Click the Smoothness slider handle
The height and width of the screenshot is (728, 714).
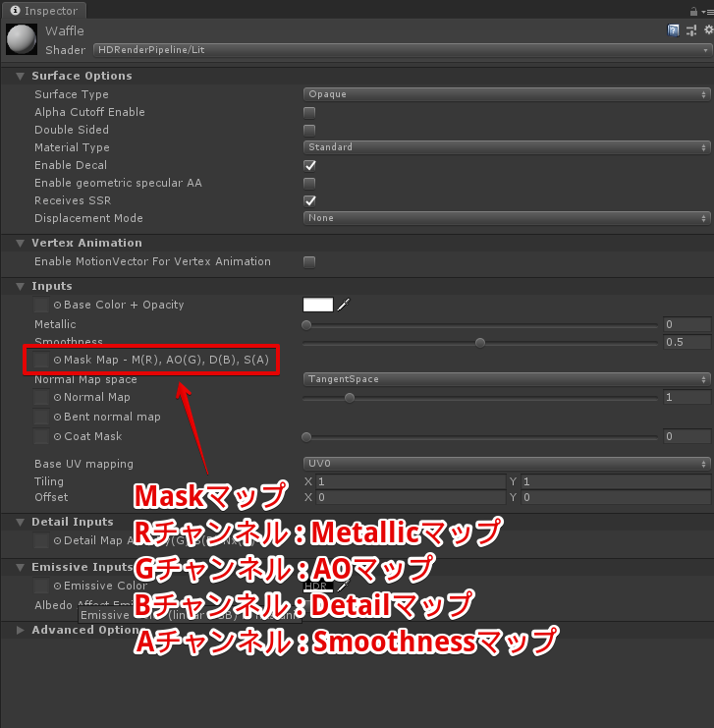(x=480, y=343)
